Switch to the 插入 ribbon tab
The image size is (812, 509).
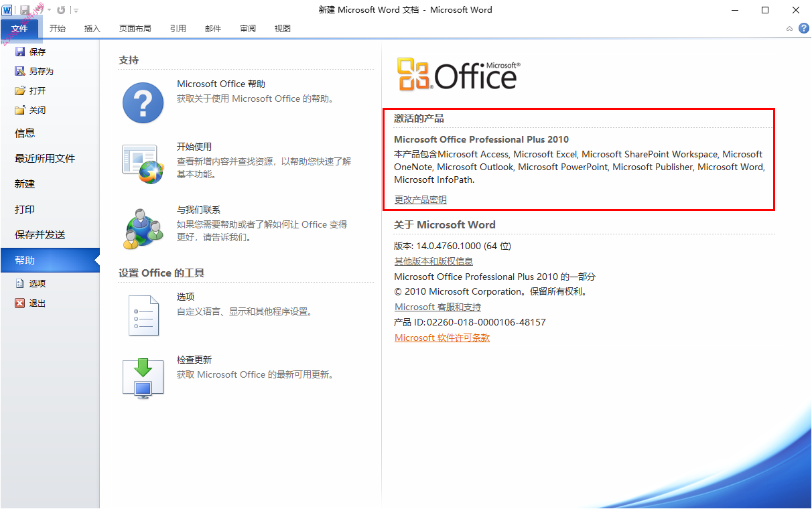[92, 29]
